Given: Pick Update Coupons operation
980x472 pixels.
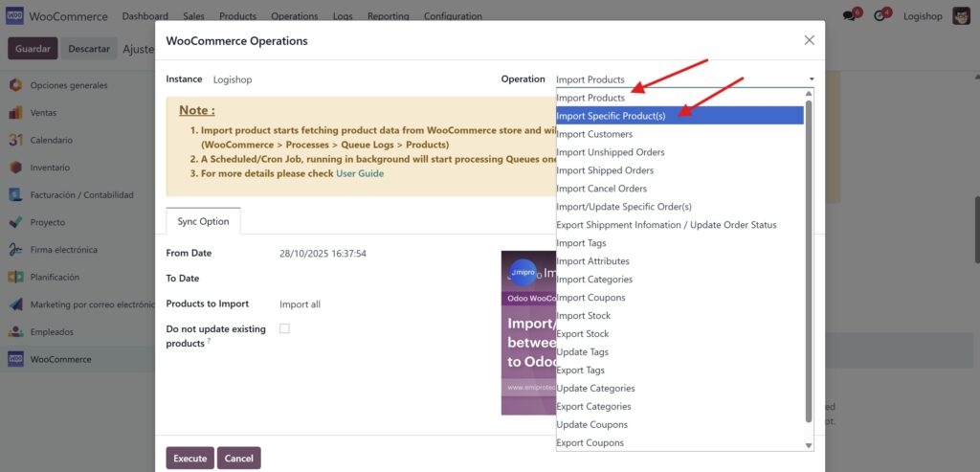Looking at the screenshot, I should pos(679,424).
